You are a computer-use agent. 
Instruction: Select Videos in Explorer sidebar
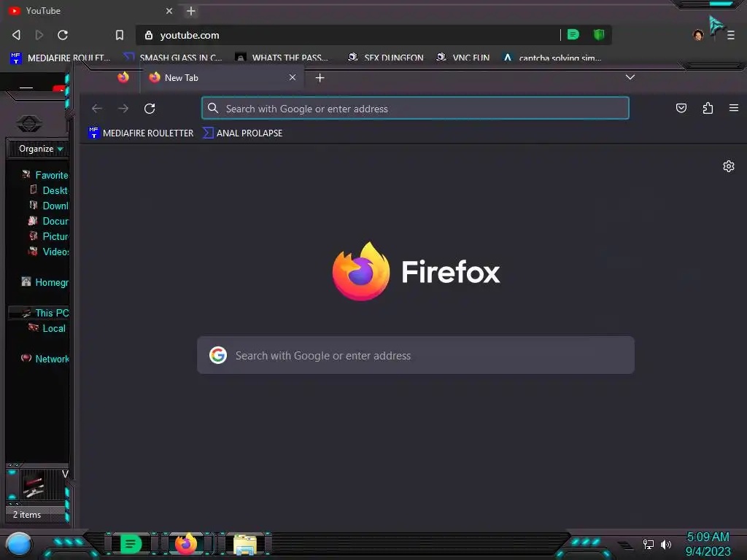pos(49,252)
